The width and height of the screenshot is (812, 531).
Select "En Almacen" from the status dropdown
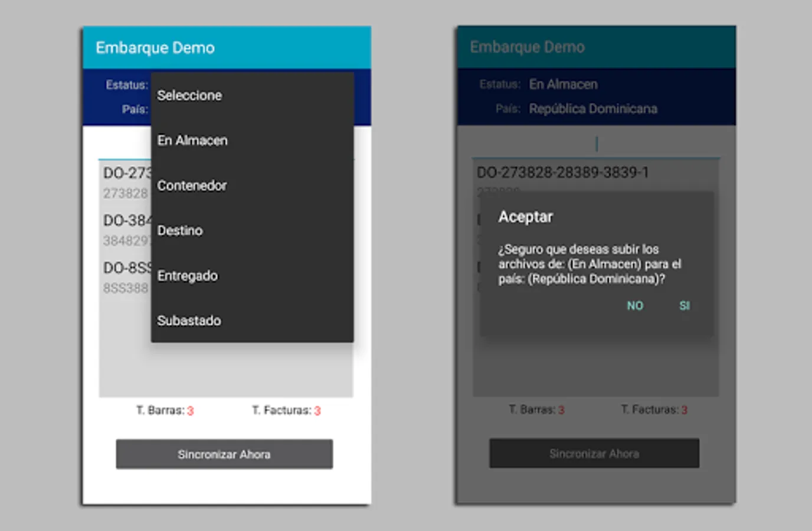tap(192, 140)
